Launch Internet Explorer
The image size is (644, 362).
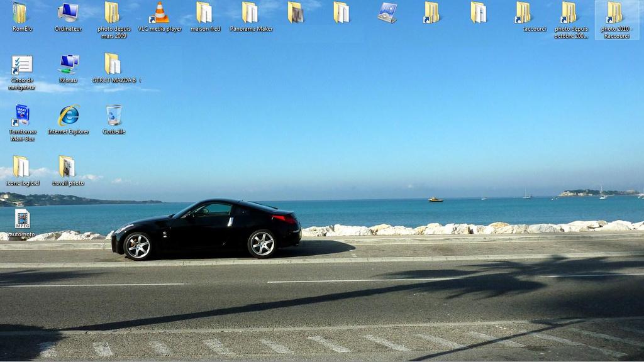(68, 116)
